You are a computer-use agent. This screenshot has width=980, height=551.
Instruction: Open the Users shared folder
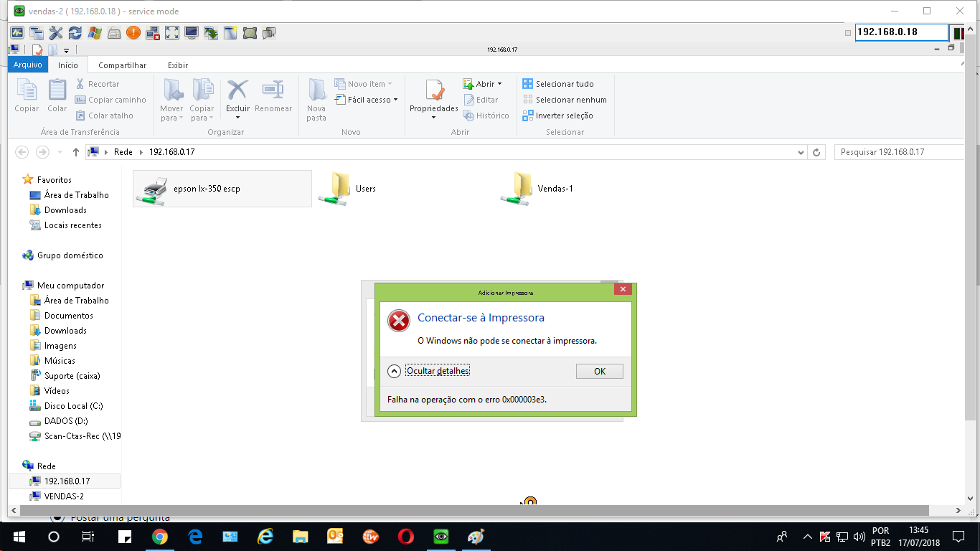[348, 189]
